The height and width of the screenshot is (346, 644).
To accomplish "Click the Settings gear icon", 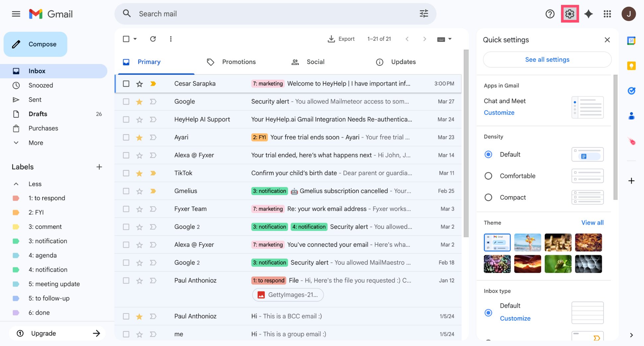I will (570, 14).
